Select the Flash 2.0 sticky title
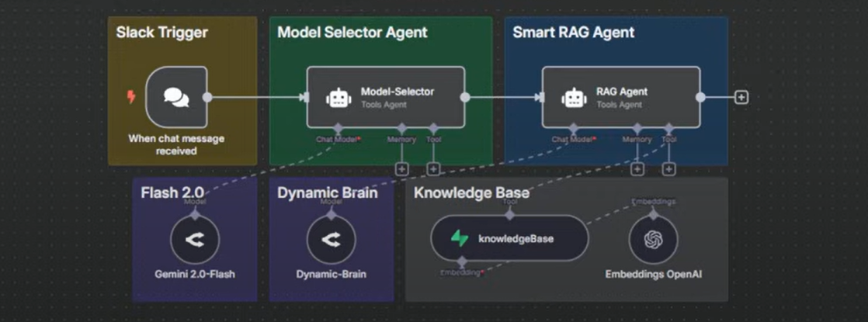This screenshot has height=322, width=868. [172, 192]
